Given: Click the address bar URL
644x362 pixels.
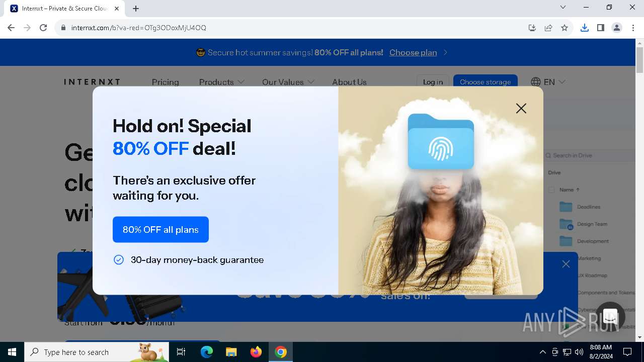Looking at the screenshot, I should pos(139,28).
